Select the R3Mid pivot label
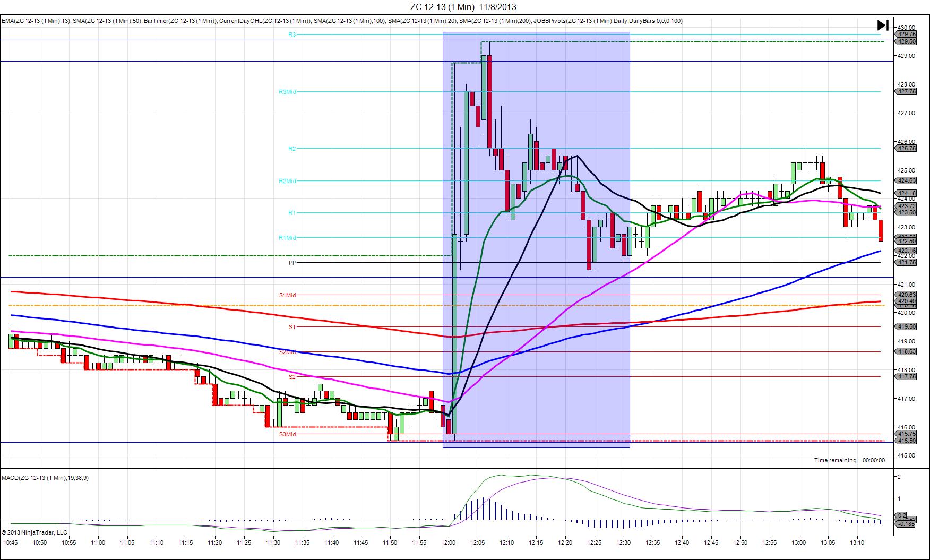Viewport: 930px width, 560px height. (x=287, y=92)
